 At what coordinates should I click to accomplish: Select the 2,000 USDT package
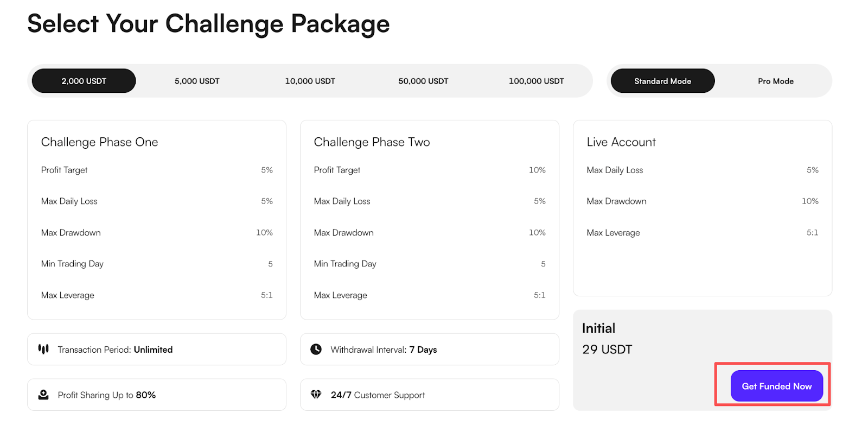pos(84,81)
